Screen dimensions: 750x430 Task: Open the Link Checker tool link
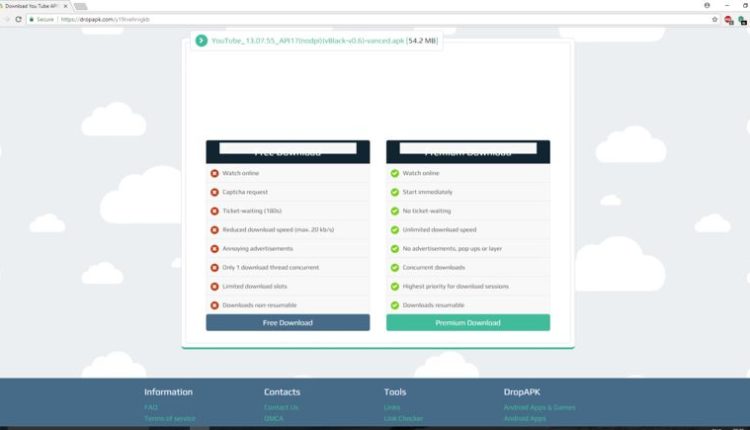coord(405,418)
